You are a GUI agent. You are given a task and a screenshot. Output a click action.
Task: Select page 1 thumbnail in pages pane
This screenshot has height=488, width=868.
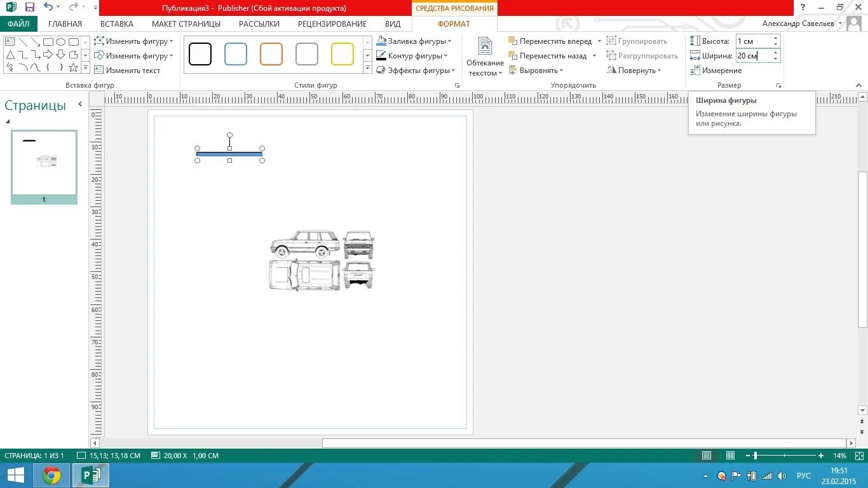[x=44, y=167]
